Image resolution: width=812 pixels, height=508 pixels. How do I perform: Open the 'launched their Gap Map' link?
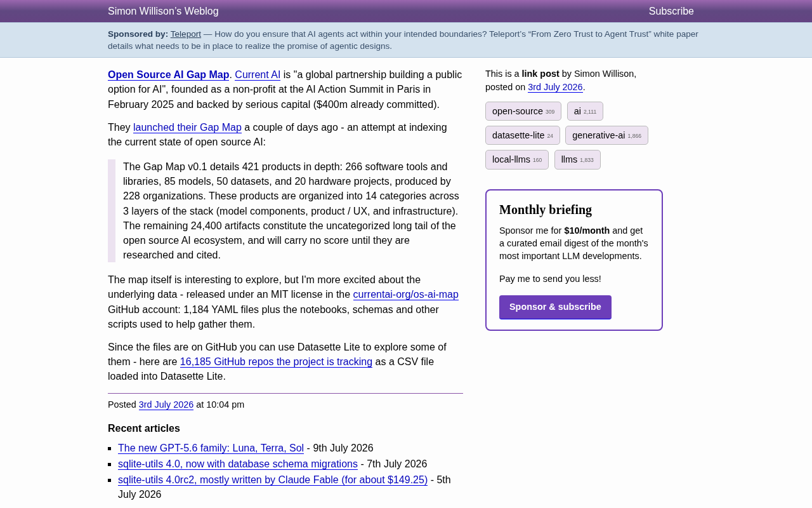point(187,128)
